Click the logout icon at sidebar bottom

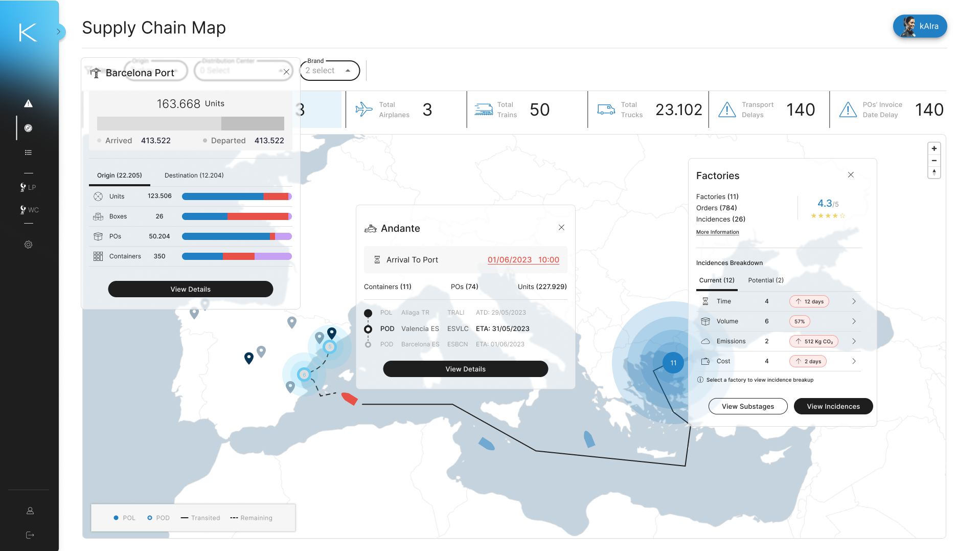(x=30, y=535)
